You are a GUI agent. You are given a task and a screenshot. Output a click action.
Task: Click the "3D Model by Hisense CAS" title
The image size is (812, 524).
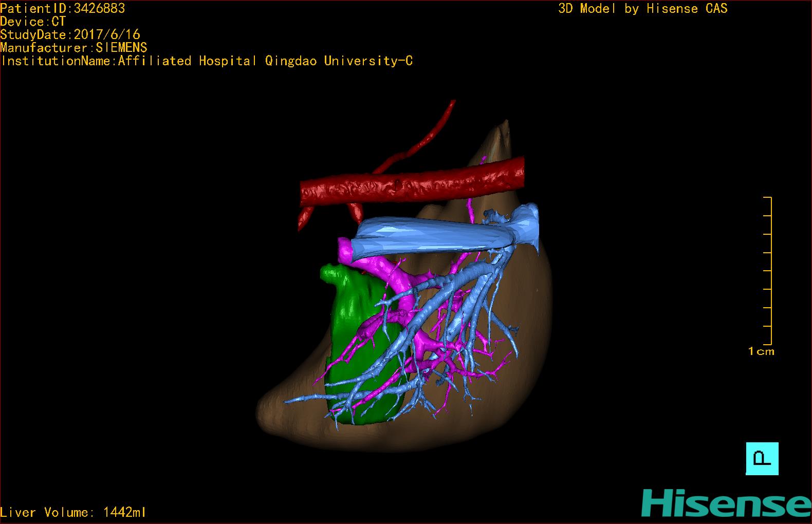point(642,8)
